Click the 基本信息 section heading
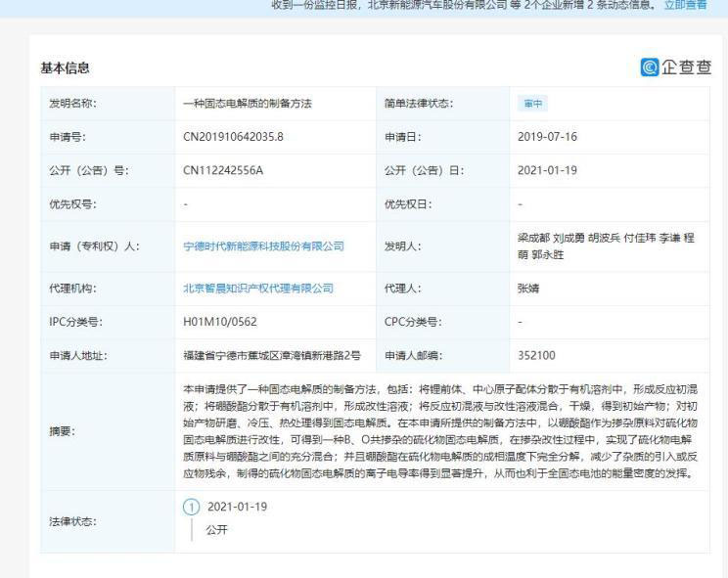This screenshot has width=728, height=578. point(65,68)
